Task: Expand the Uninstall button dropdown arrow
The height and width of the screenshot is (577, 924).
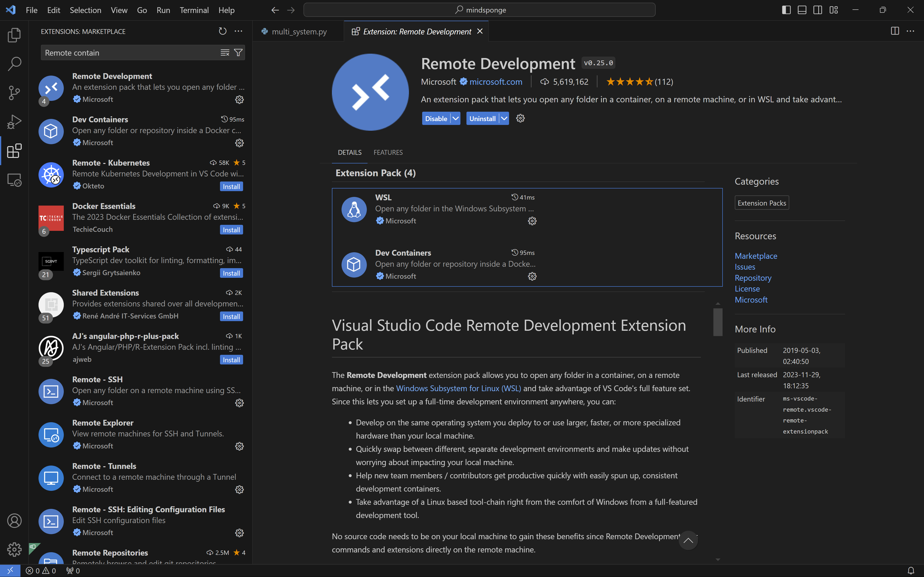Action: (x=504, y=119)
